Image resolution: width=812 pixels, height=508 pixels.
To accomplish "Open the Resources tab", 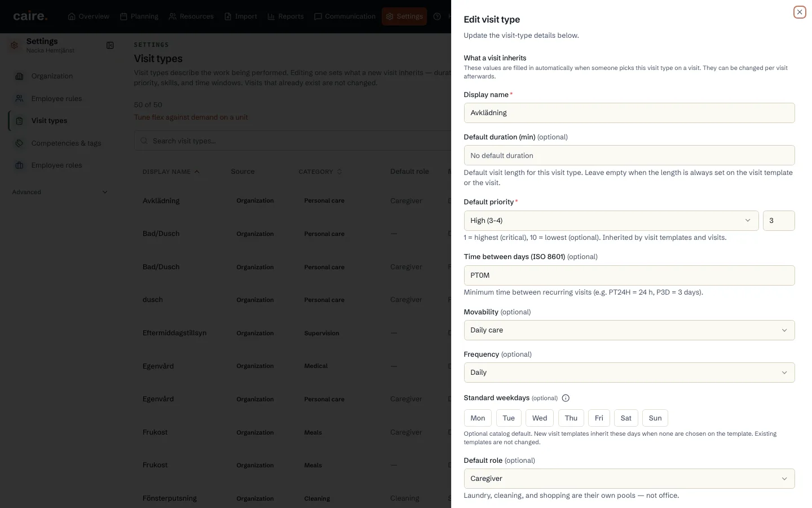I will (191, 16).
